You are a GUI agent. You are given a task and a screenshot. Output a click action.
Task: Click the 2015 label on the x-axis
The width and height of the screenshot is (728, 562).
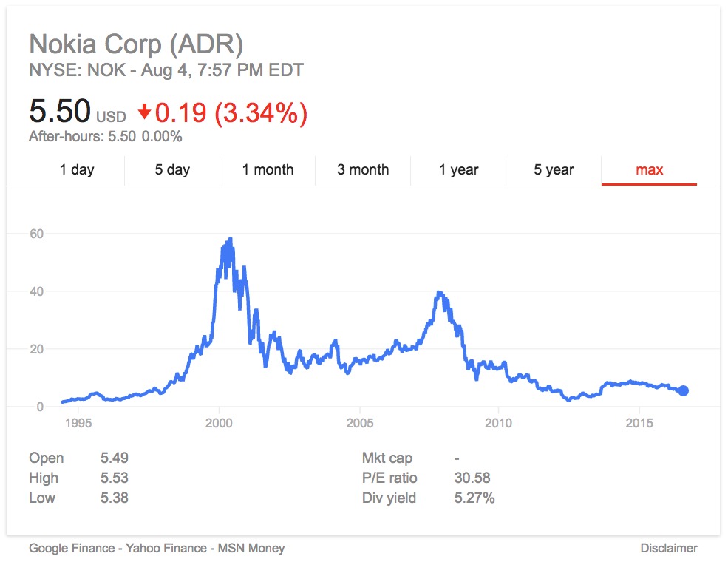pos(639,423)
